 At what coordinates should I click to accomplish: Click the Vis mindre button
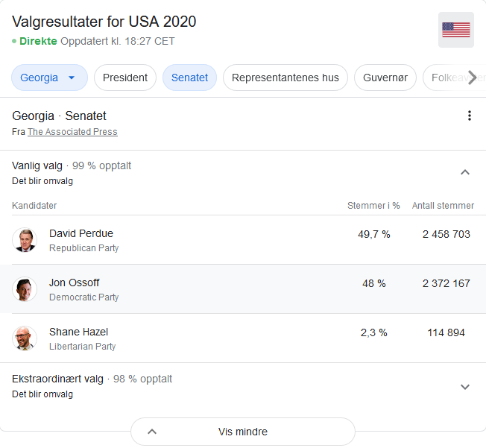point(243,432)
